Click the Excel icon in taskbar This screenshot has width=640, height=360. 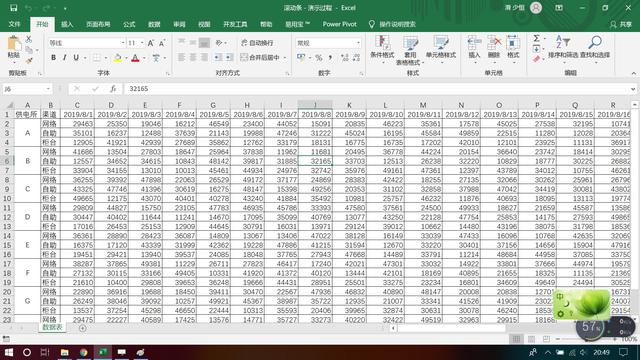pos(103,352)
